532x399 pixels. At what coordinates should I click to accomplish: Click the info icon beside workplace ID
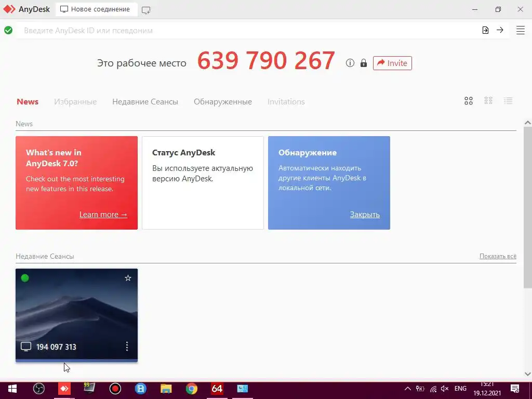(350, 63)
